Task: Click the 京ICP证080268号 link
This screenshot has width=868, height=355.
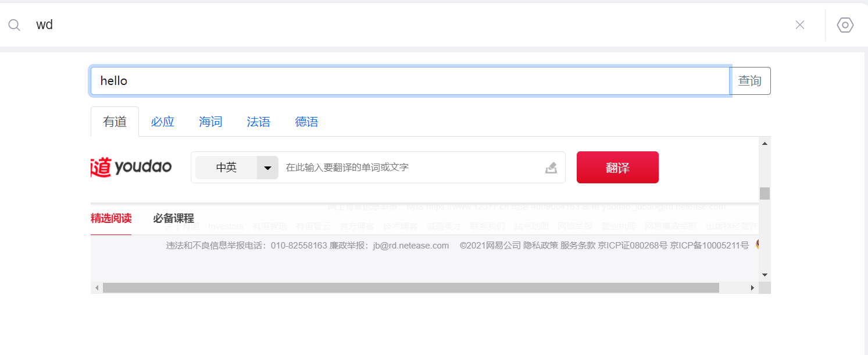Action: tap(633, 246)
